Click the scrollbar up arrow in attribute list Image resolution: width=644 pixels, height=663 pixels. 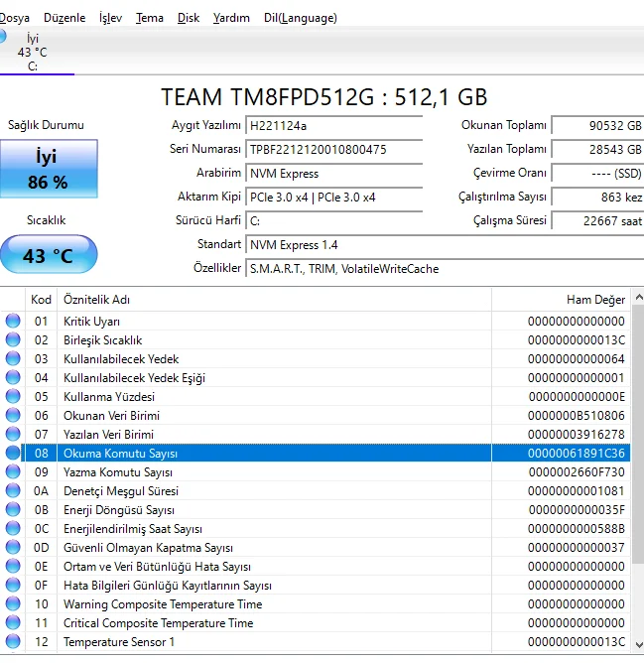tap(638, 298)
